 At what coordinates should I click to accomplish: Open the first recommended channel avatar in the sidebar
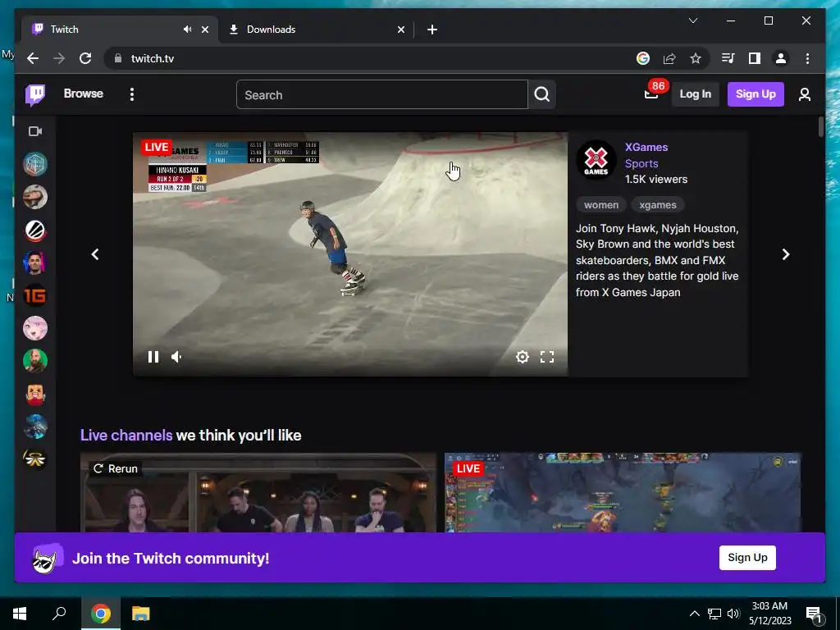click(x=35, y=164)
